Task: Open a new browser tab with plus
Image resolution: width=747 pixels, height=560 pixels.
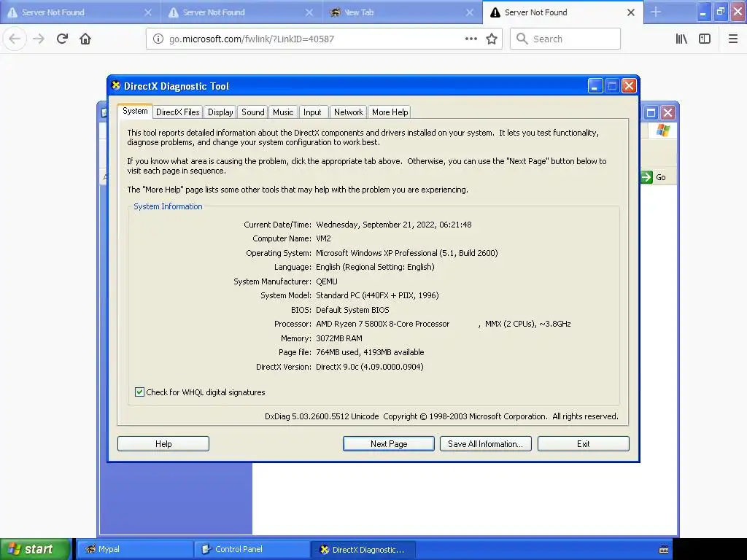Action: 656,12
